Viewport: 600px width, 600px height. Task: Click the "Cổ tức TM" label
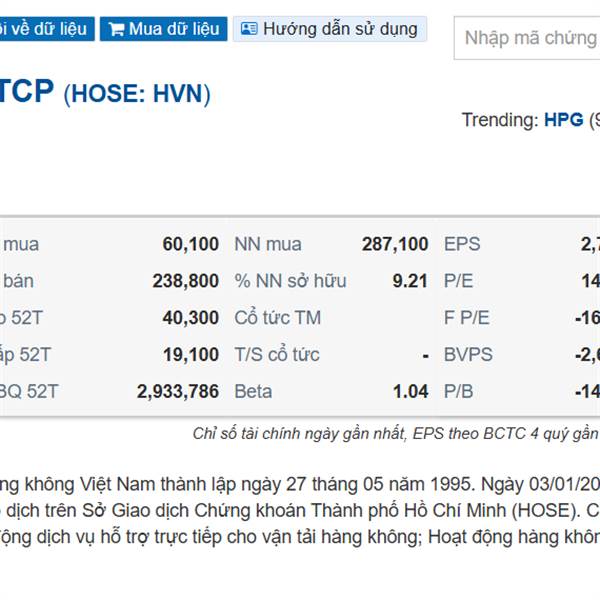coord(277,318)
